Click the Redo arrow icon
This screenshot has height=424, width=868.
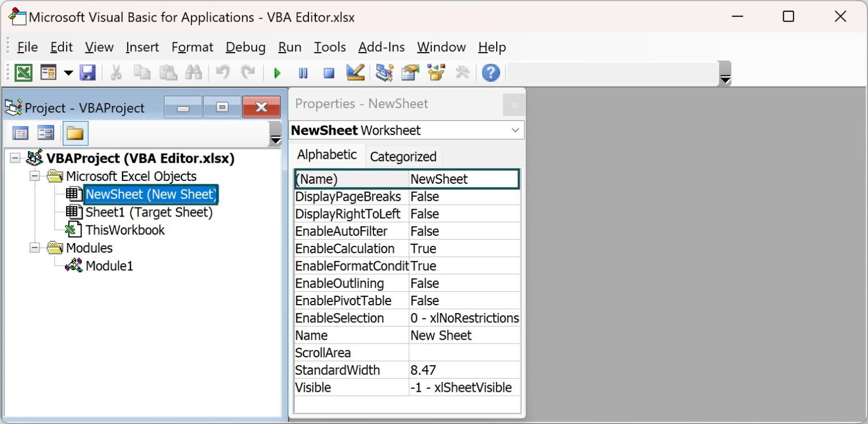(248, 72)
